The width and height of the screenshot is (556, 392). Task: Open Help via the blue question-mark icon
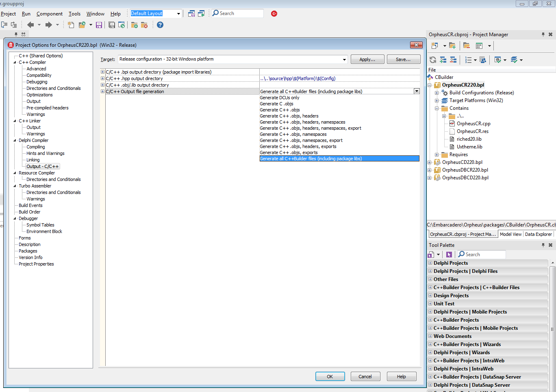point(160,25)
